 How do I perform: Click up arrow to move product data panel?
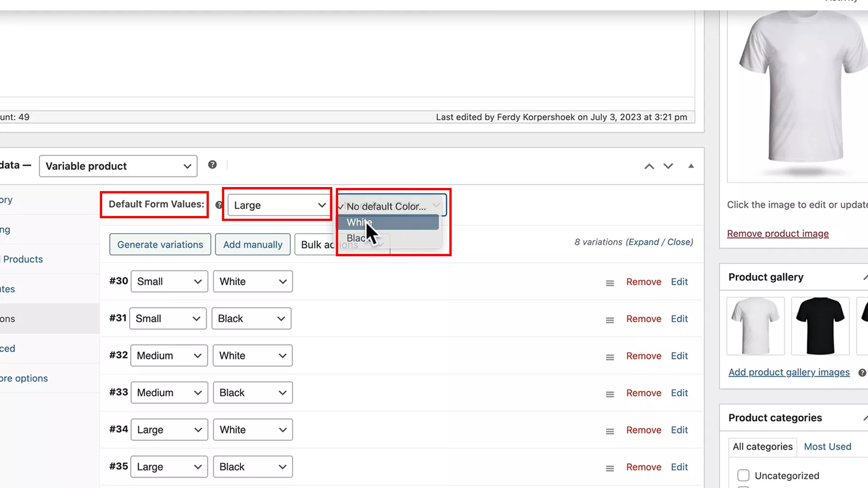click(x=649, y=166)
